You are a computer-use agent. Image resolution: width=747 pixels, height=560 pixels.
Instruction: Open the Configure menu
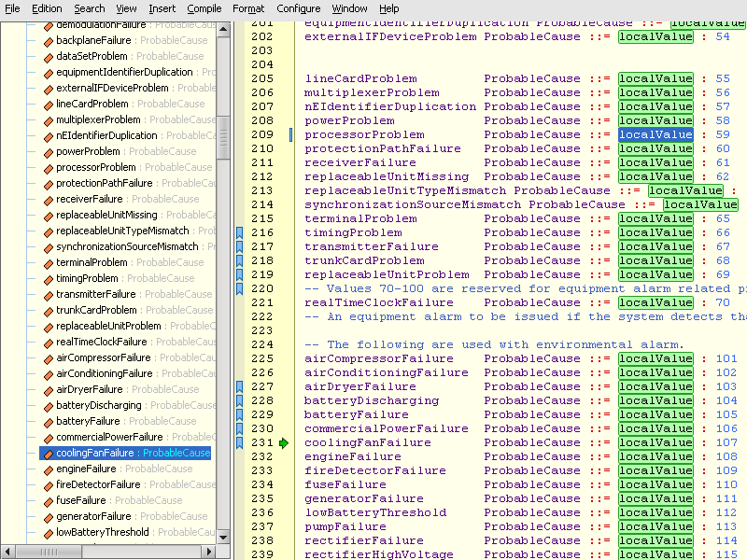click(298, 8)
